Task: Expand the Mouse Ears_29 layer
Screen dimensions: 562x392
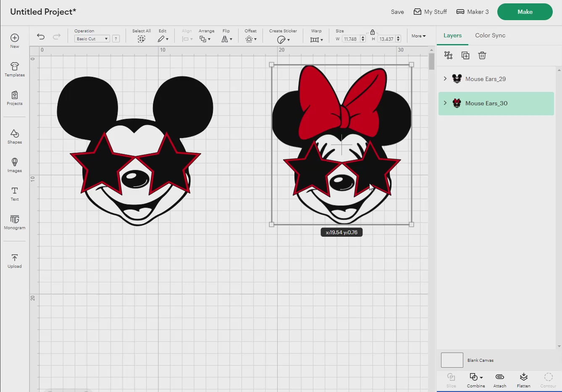Action: 445,79
